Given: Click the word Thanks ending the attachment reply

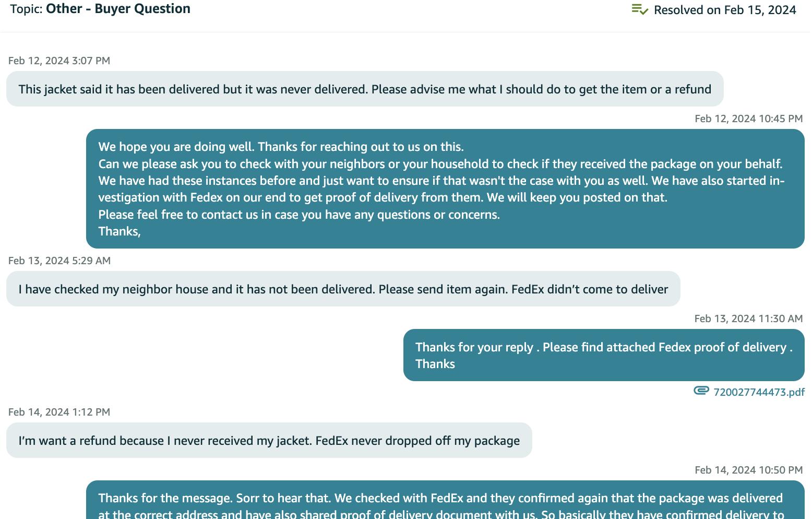Looking at the screenshot, I should [x=435, y=364].
